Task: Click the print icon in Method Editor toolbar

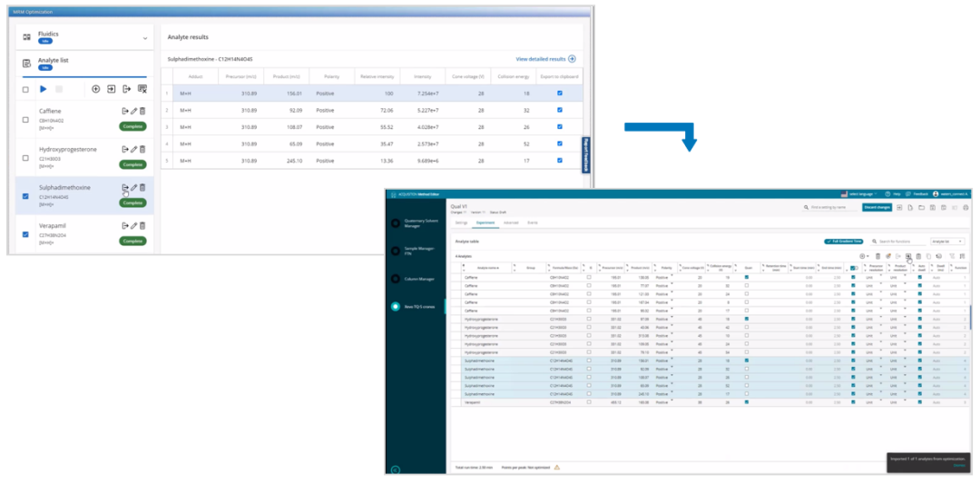Action: (x=965, y=208)
